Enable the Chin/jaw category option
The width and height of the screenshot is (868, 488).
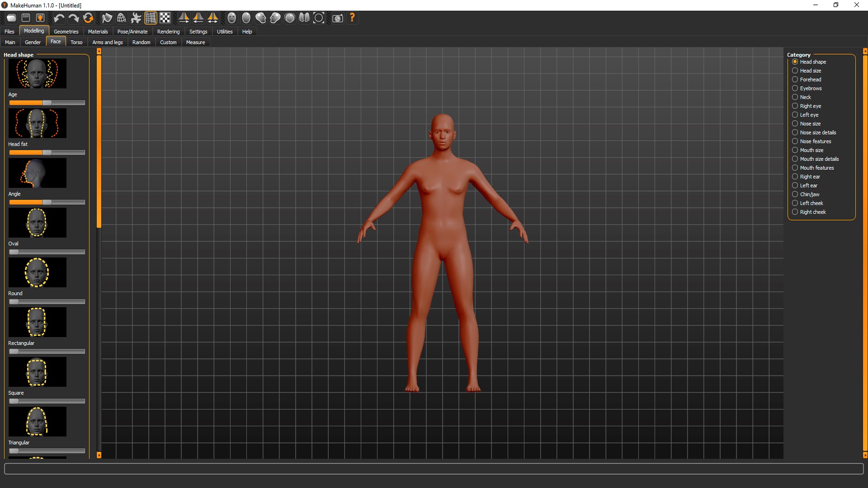tap(795, 194)
